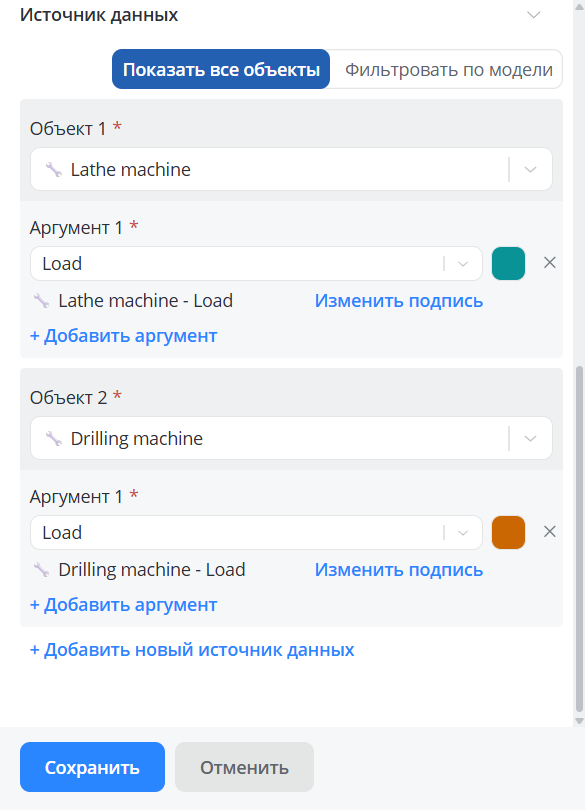Open the Объект 1 Lathe machine dropdown
The width and height of the screenshot is (585, 810).
(x=291, y=169)
